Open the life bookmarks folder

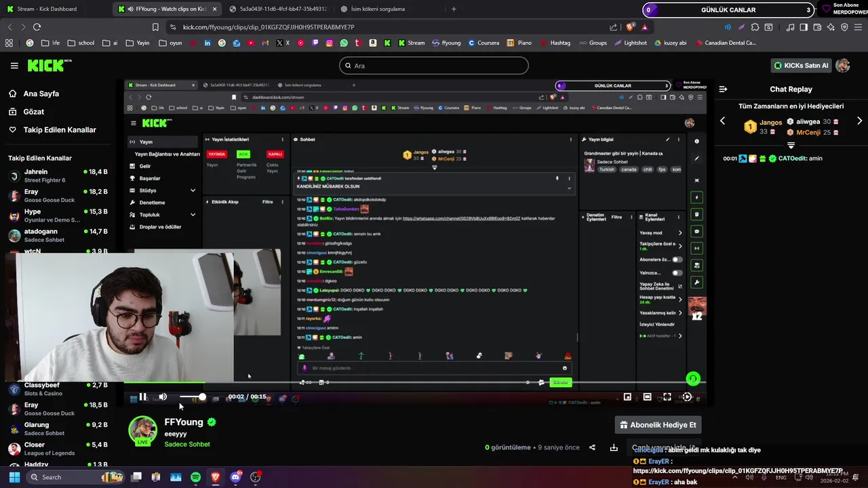(x=50, y=43)
